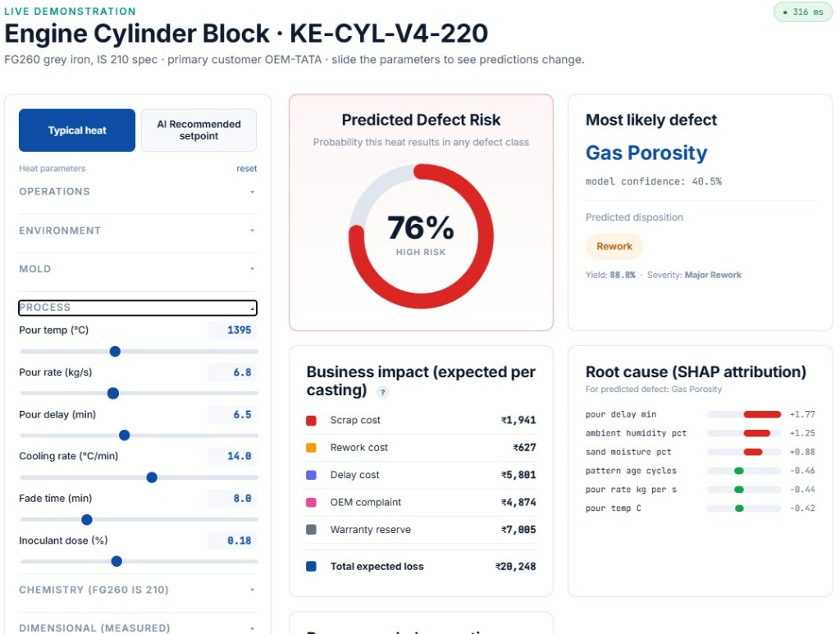
Task: Expand the Operations parameter section
Action: click(138, 192)
